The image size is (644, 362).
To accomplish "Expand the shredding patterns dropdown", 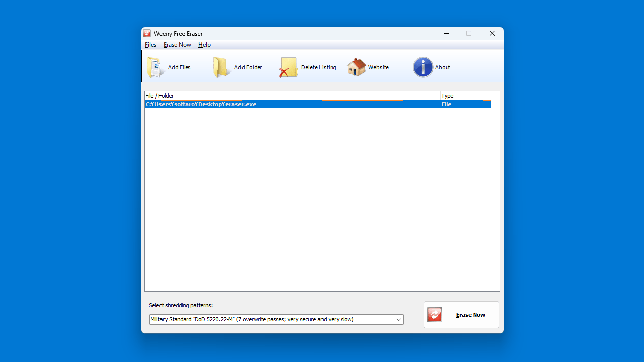I will click(x=398, y=319).
